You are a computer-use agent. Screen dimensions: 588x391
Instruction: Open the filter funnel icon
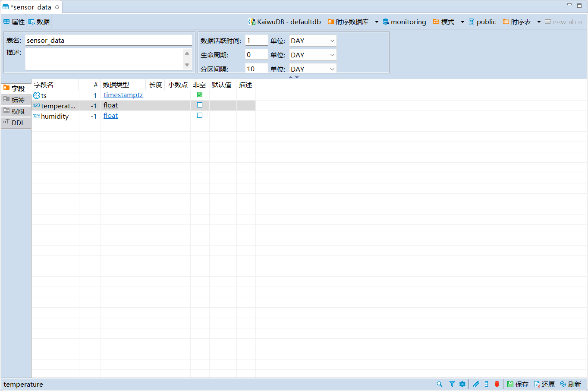[x=452, y=384]
